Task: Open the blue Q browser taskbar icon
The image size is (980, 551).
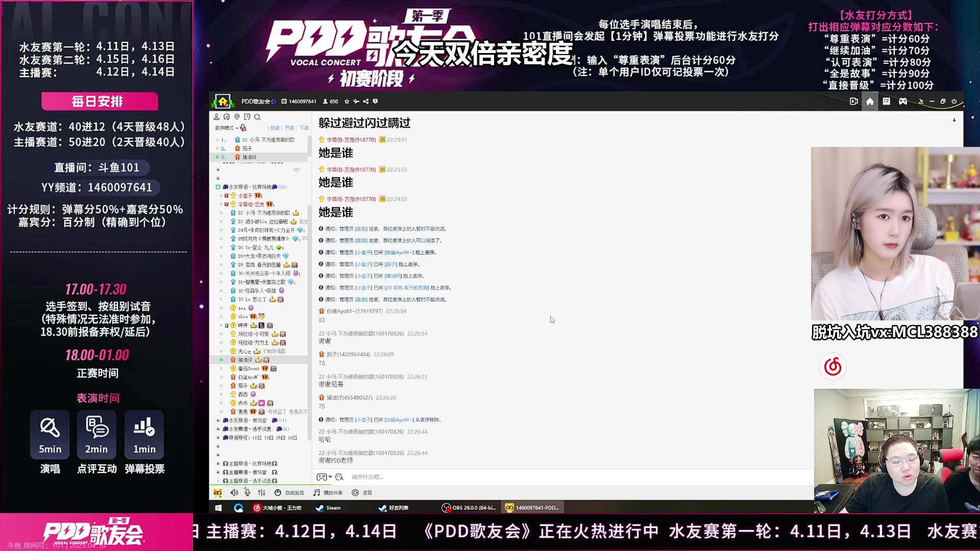Action: tap(238, 508)
